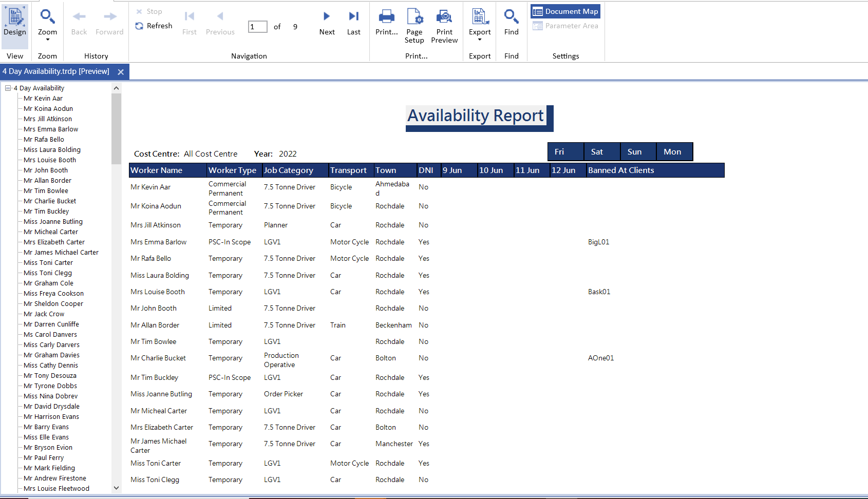Jump to the Last page
The image size is (868, 499).
pos(353,23)
